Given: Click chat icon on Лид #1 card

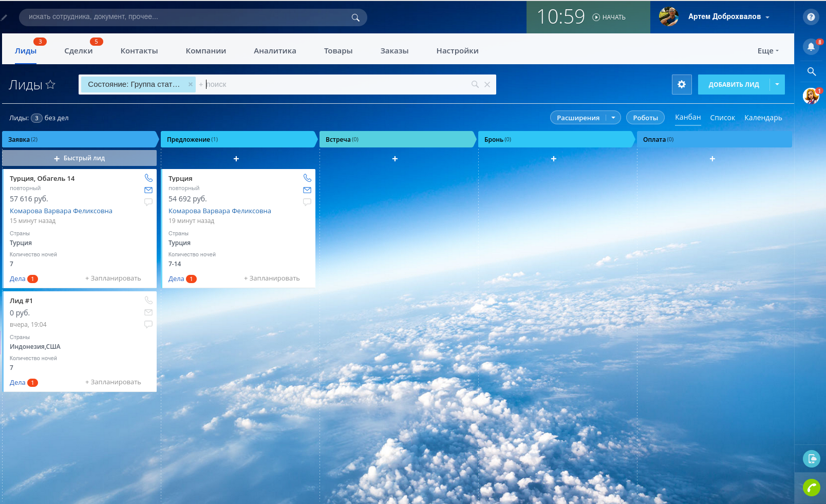Looking at the screenshot, I should click(148, 324).
